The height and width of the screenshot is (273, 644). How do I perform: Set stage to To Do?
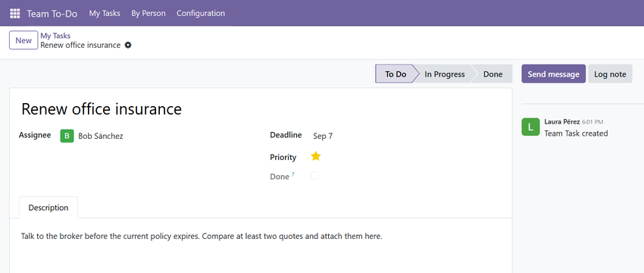click(x=396, y=74)
